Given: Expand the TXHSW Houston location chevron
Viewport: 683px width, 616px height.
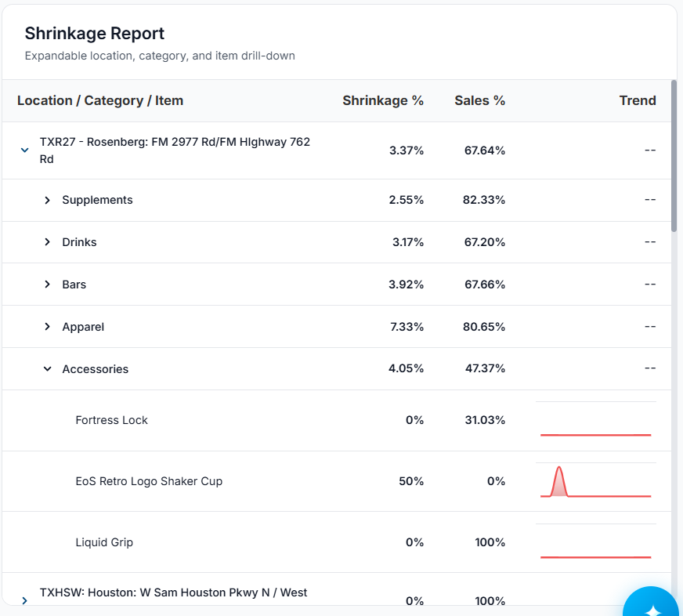Looking at the screenshot, I should tap(25, 601).
